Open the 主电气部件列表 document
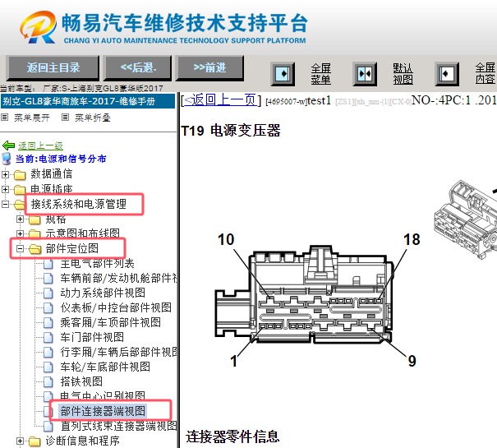This screenshot has width=497, height=448. [97, 263]
